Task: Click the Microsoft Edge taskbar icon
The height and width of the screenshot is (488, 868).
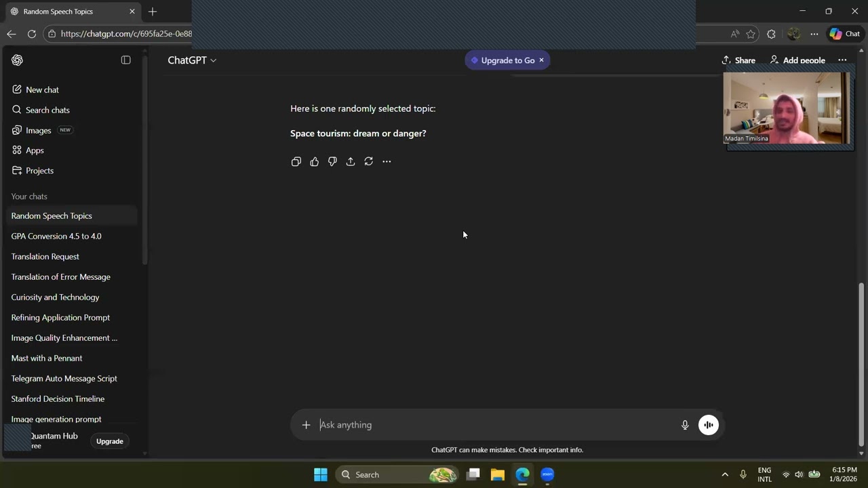Action: coord(522,474)
